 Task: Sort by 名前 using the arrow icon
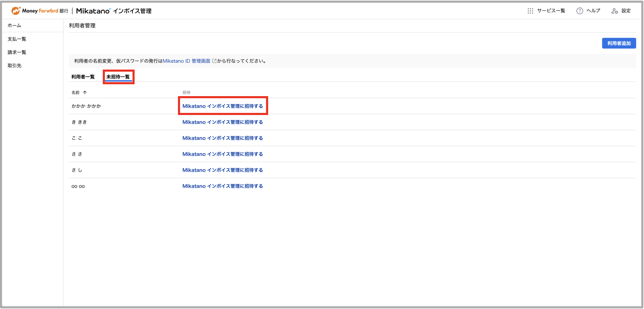tap(85, 93)
